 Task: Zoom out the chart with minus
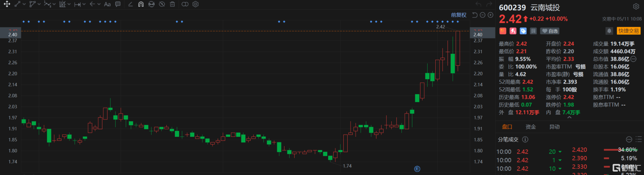(483, 15)
